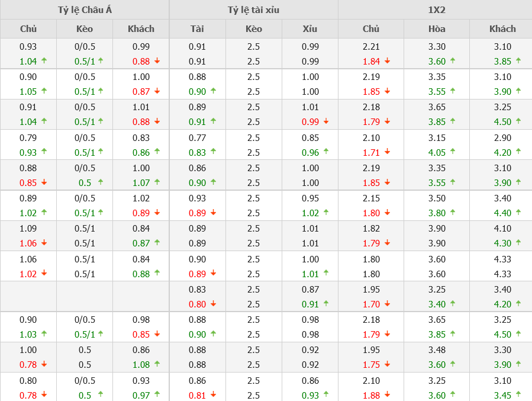The height and width of the screenshot is (401, 532).
Task: Click the 0.77 Tài odds value
Action: [197, 137]
